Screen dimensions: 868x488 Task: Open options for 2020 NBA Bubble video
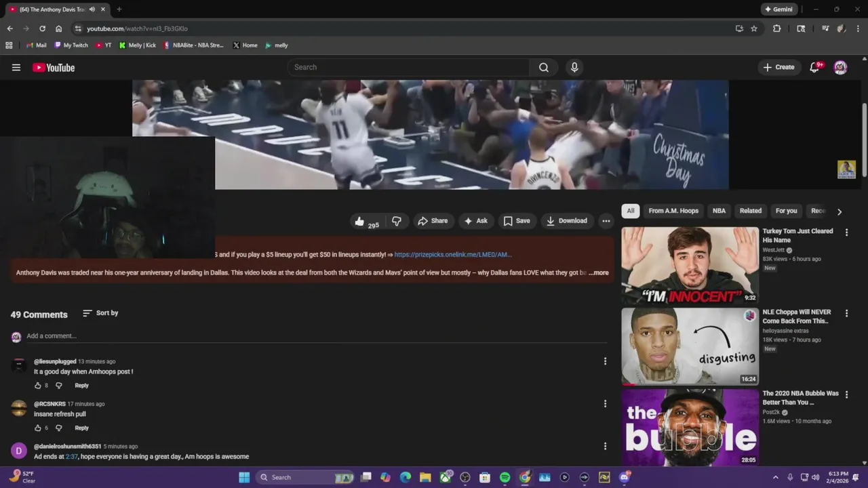click(x=846, y=394)
